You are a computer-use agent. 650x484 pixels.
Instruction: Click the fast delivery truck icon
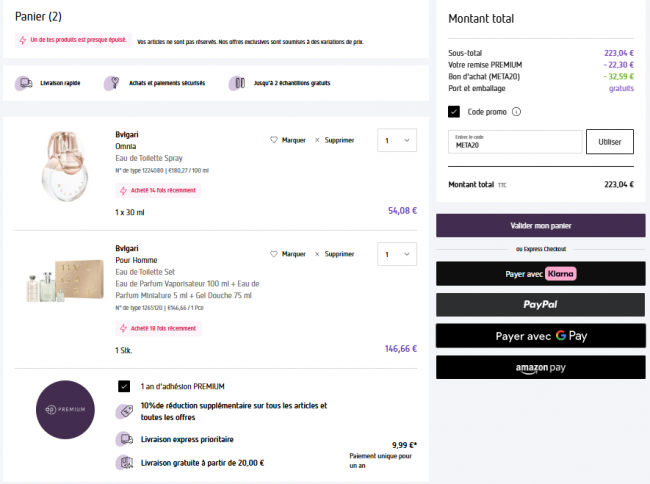[23, 83]
